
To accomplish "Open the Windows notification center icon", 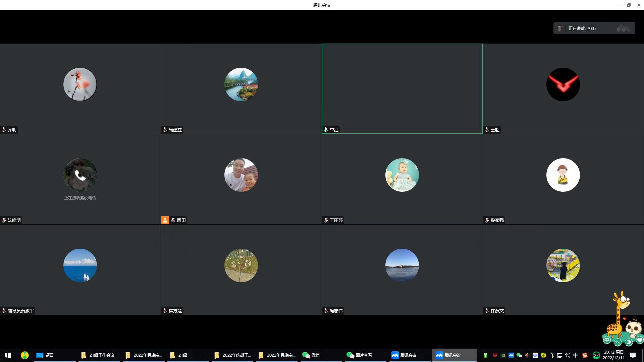I will point(633,355).
